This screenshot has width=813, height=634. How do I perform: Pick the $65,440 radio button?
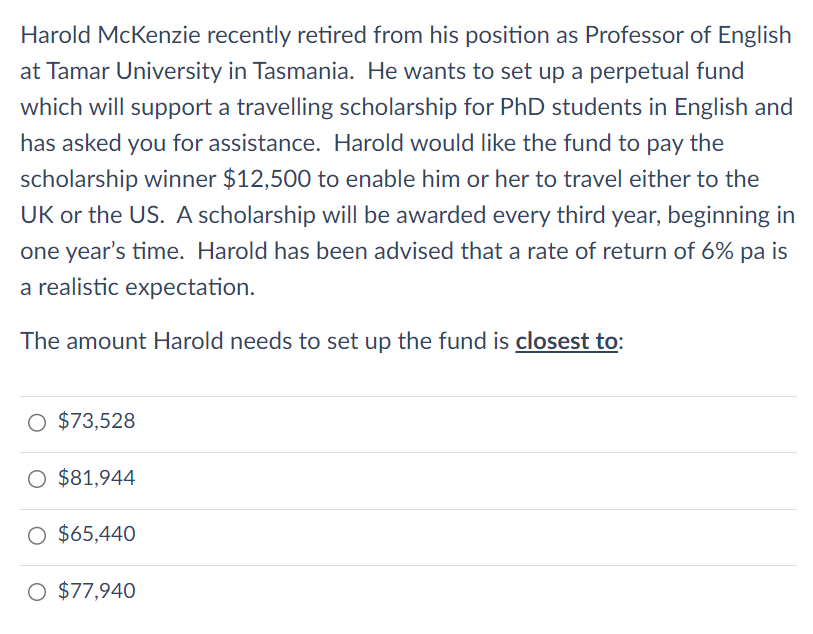tap(39, 535)
